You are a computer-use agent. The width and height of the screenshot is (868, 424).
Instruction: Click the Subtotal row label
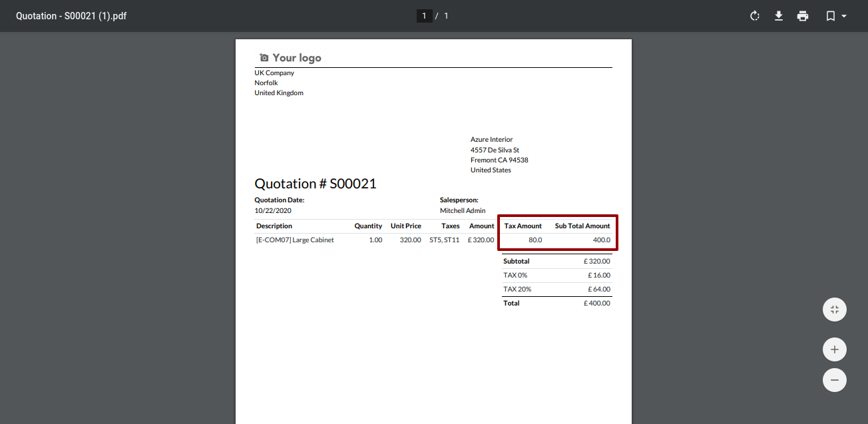tap(517, 262)
